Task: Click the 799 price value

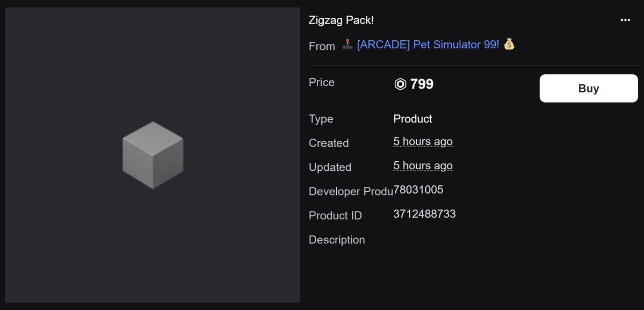Action: (x=422, y=84)
